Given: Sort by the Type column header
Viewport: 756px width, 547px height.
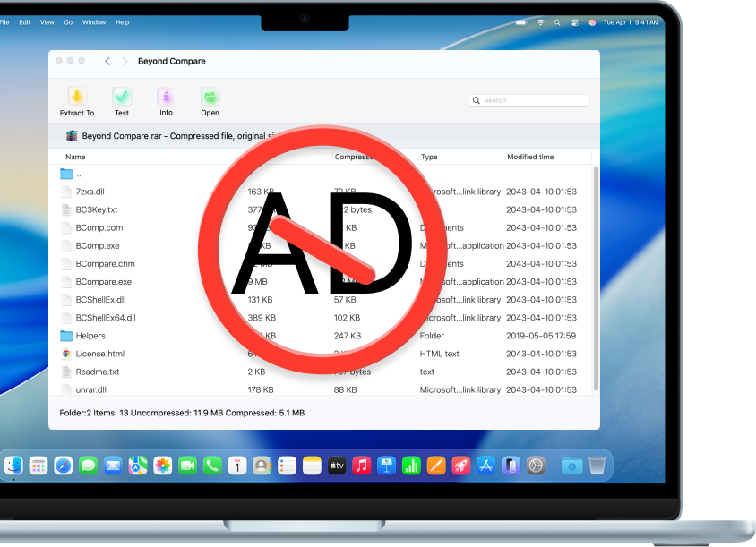Looking at the screenshot, I should [429, 157].
